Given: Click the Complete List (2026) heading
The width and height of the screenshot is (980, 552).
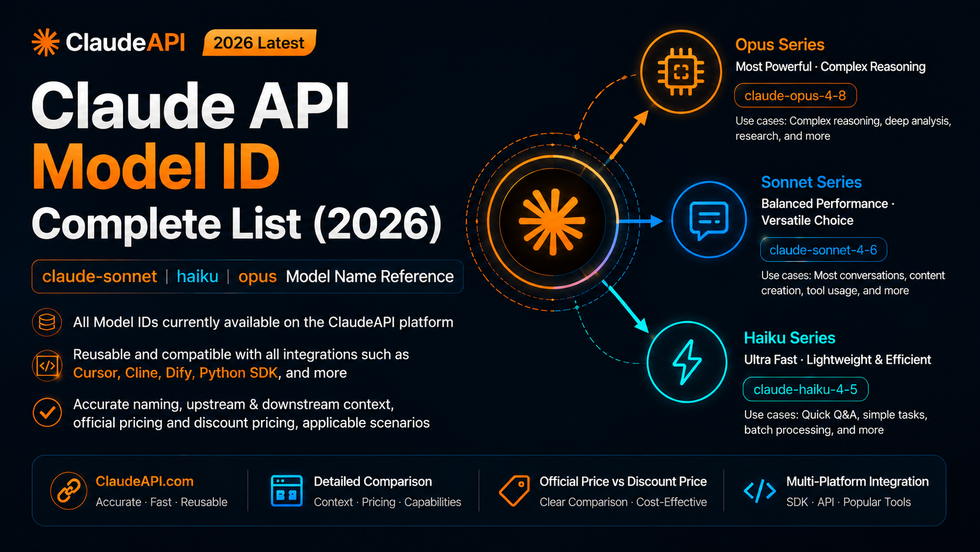Looking at the screenshot, I should tap(237, 223).
